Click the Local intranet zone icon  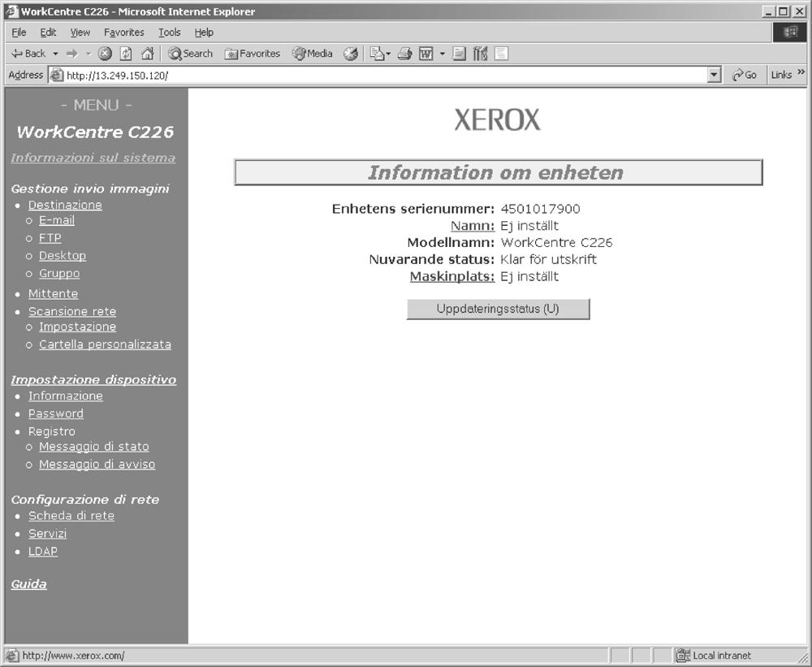(684, 656)
